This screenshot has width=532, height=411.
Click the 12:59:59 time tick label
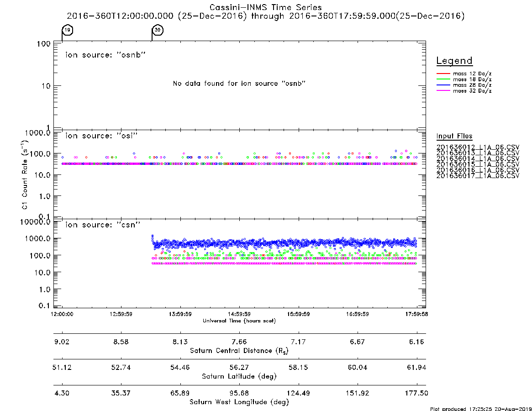(121, 314)
